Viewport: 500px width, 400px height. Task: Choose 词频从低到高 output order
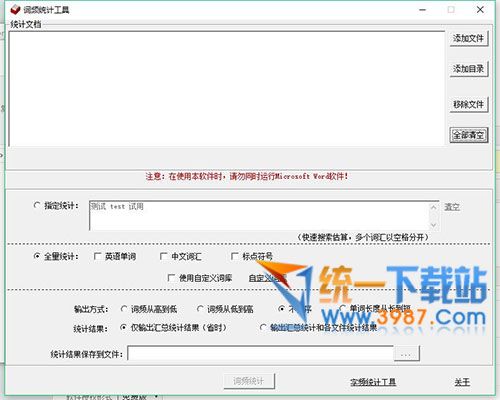(200, 309)
